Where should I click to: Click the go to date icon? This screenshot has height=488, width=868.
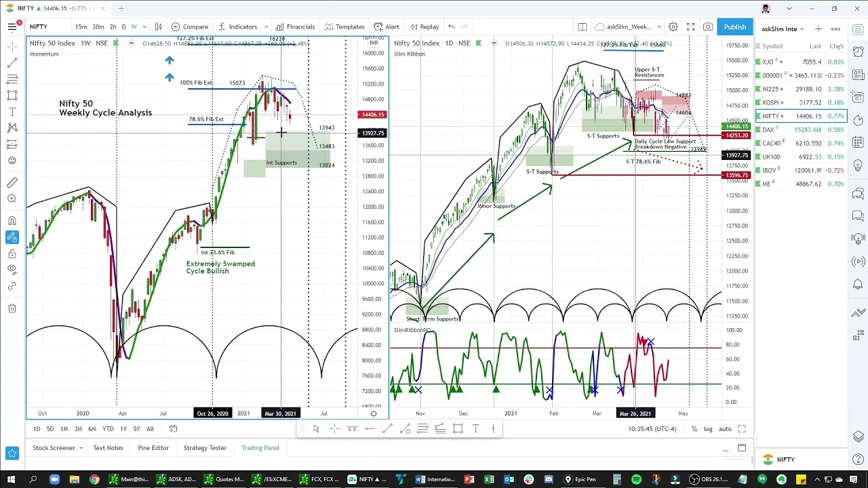173,428
